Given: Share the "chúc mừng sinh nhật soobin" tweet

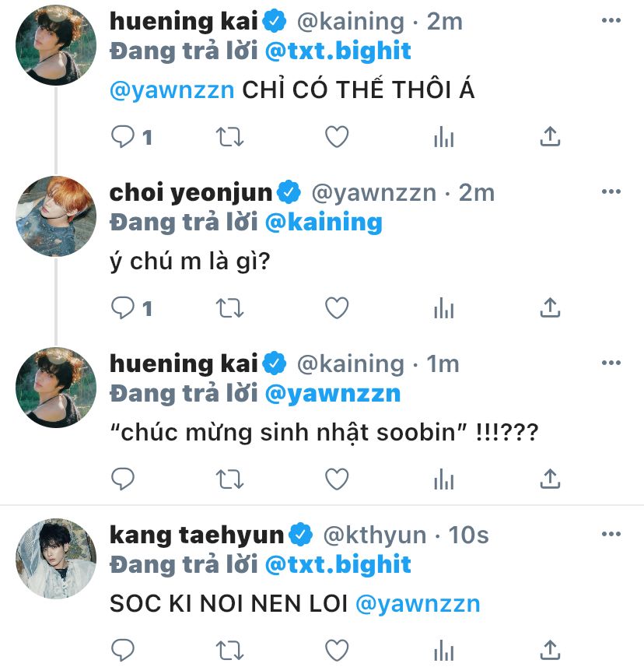Looking at the screenshot, I should (550, 479).
